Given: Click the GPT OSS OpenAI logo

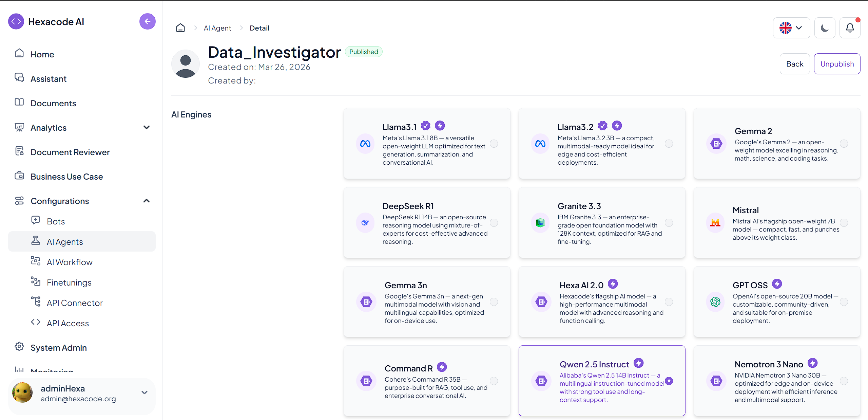Looking at the screenshot, I should [x=715, y=302].
